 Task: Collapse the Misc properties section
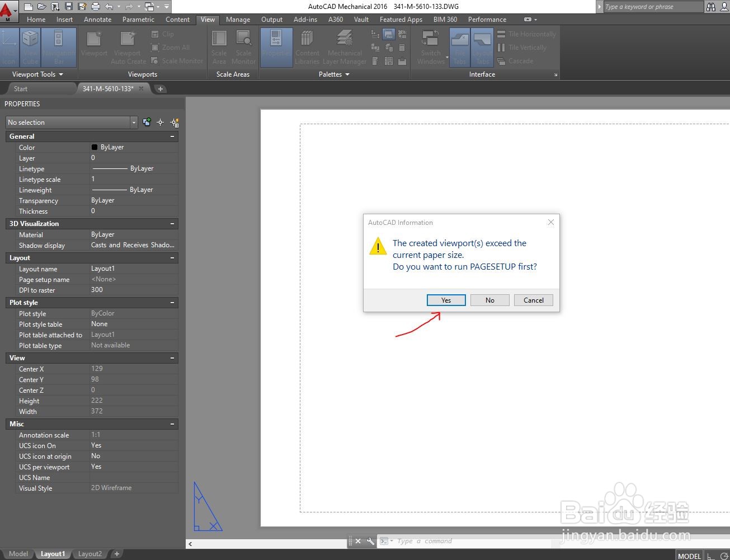[x=172, y=424]
